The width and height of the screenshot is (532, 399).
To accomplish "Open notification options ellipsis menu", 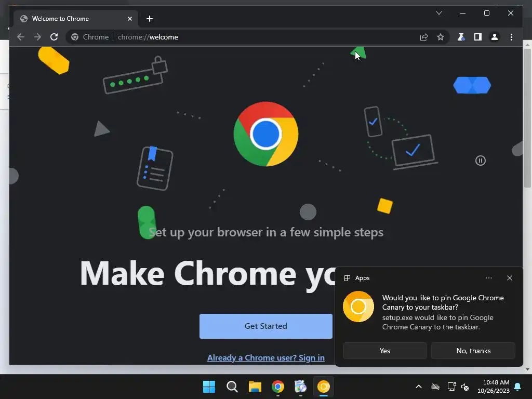I will coord(488,278).
